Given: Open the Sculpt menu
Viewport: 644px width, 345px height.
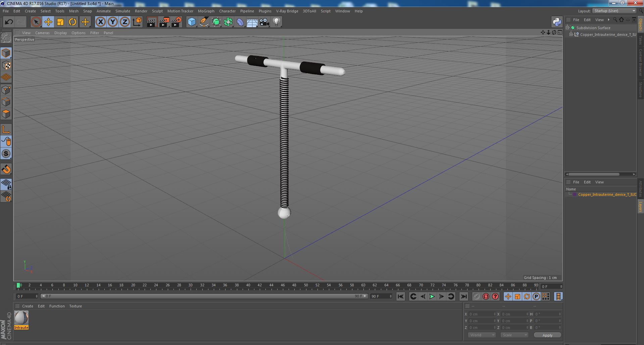Looking at the screenshot, I should pyautogui.click(x=157, y=11).
